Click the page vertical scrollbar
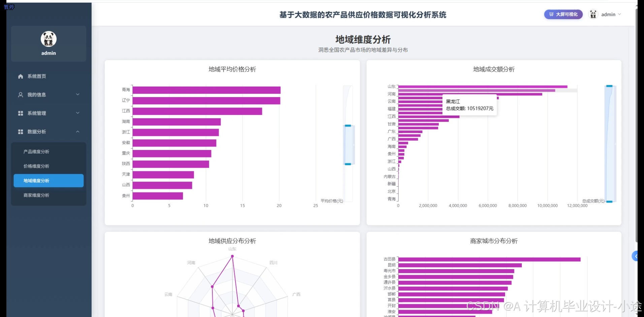The image size is (644, 317). pos(636,125)
